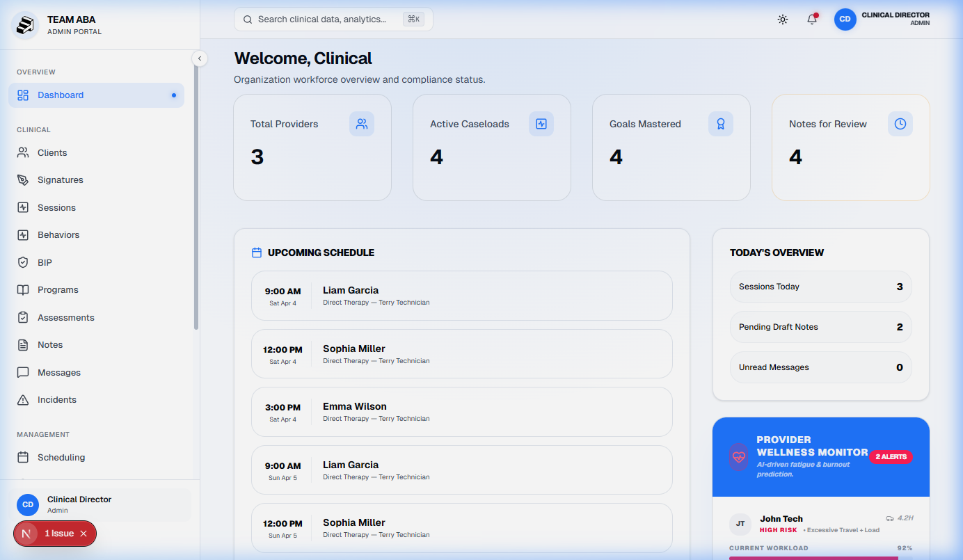This screenshot has height=560, width=963.
Task: Click the 2 Alerts badge
Action: point(891,457)
